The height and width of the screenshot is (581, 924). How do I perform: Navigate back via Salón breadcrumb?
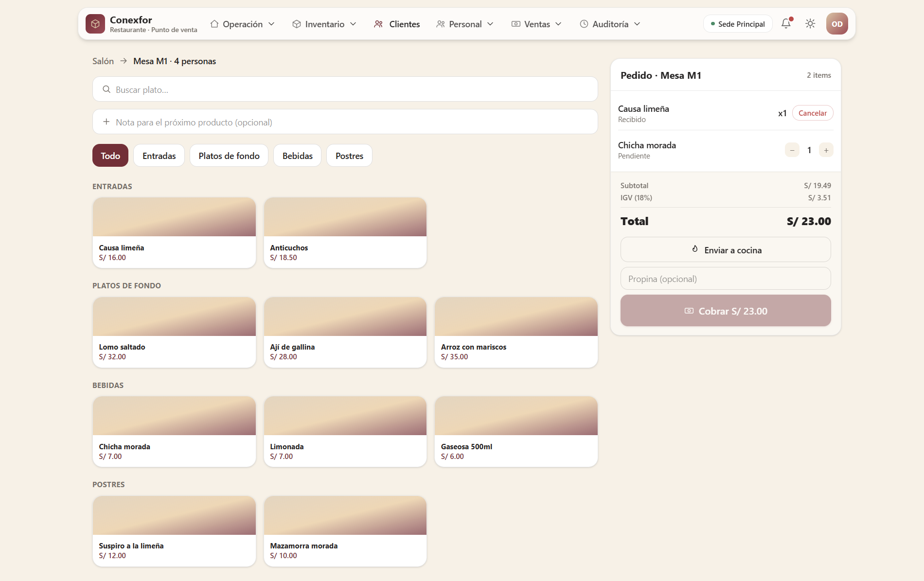[x=103, y=61]
